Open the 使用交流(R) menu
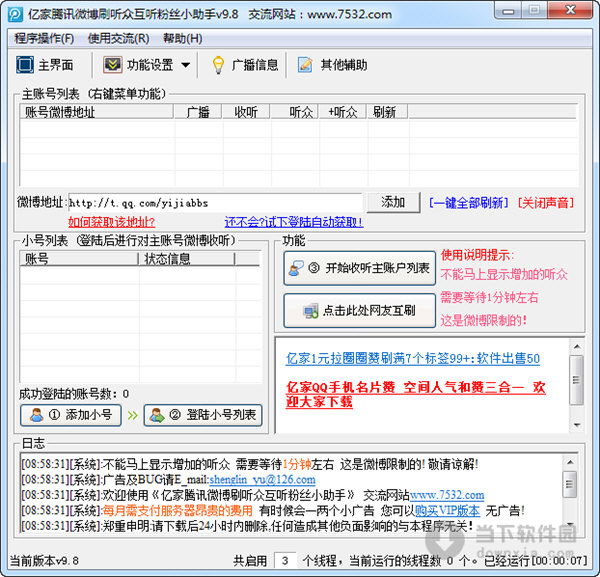Viewport: 600px width, 577px height. coord(119,38)
